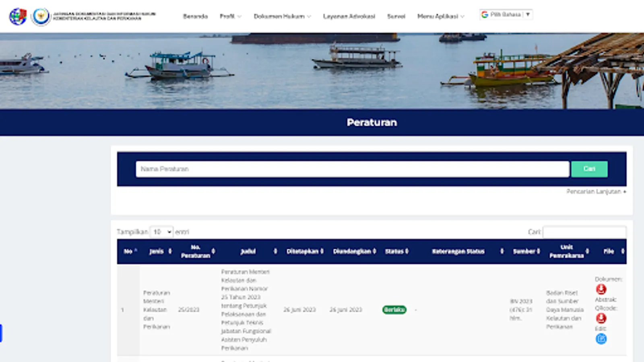The width and height of the screenshot is (644, 362).
Task: Sort table by No. Peraturan column
Action: 197,251
